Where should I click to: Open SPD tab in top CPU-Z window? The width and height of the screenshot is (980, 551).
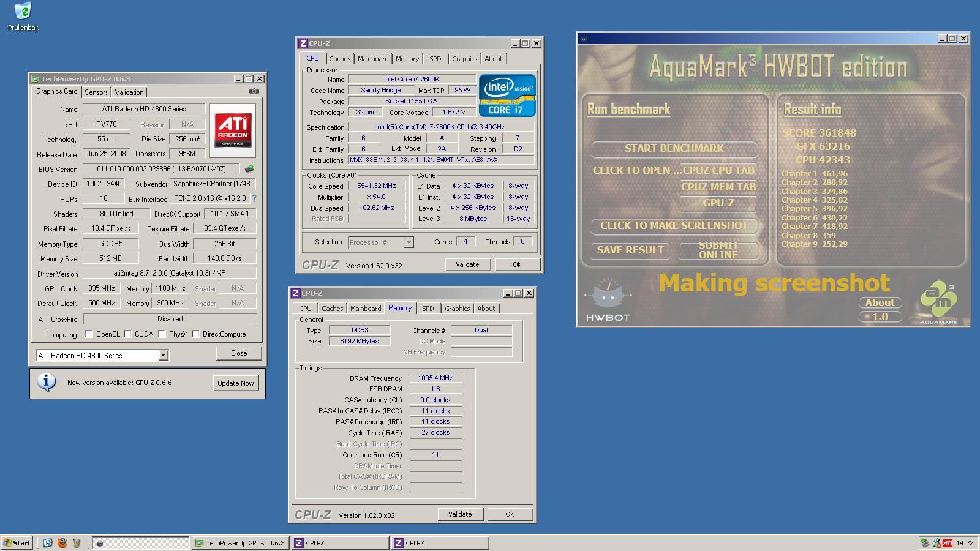click(x=435, y=59)
